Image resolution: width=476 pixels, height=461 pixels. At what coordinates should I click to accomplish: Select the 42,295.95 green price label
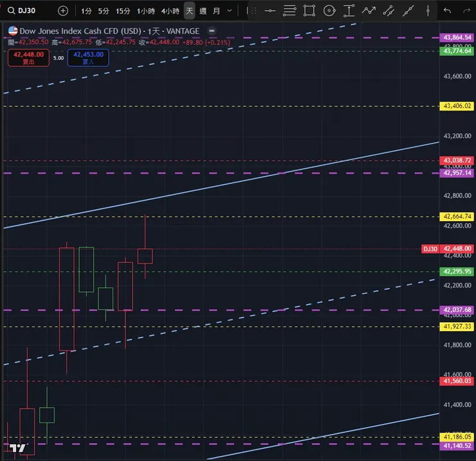coord(457,271)
